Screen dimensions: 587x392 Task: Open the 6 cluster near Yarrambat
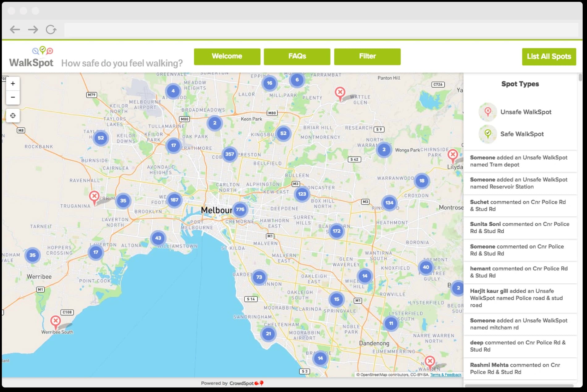click(x=297, y=80)
